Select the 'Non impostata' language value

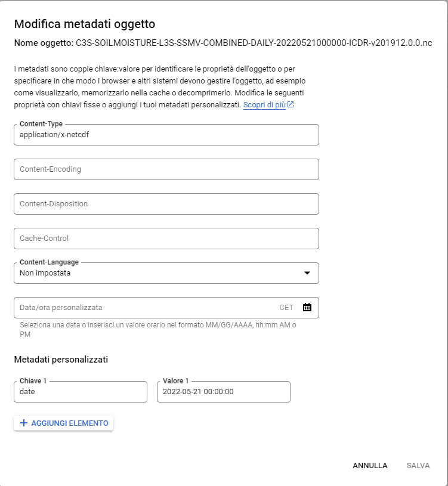point(45,273)
